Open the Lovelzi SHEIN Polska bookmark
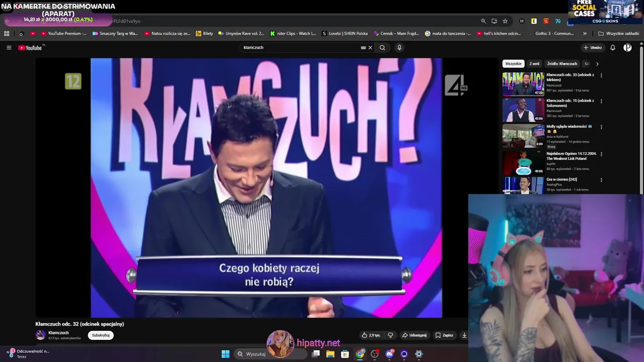This screenshot has height=362, width=644. [x=345, y=34]
